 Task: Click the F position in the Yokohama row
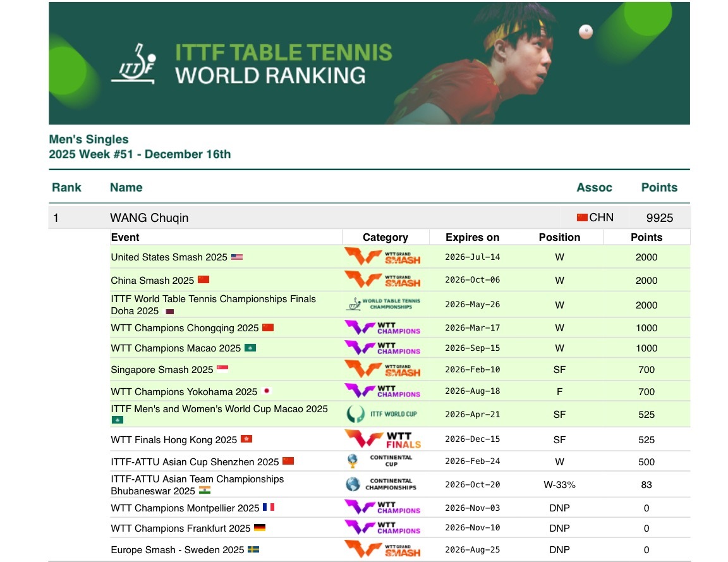click(559, 391)
